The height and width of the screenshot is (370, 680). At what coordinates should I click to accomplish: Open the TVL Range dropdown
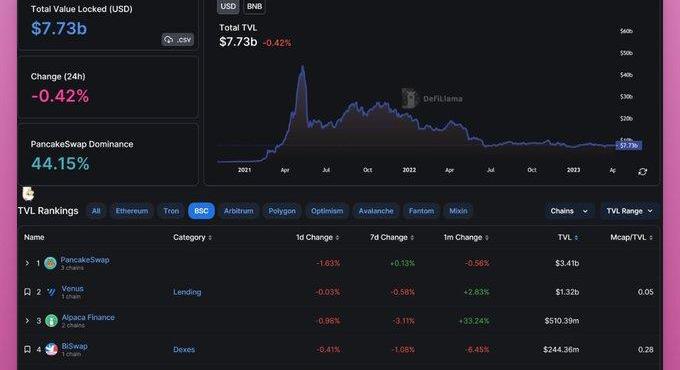coord(629,211)
